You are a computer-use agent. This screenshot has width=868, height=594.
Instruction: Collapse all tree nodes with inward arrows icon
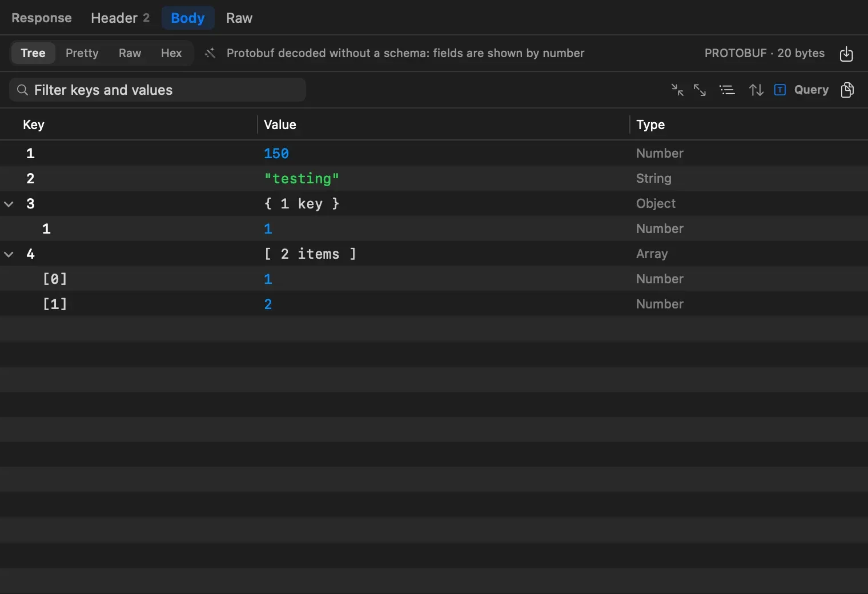(x=677, y=90)
